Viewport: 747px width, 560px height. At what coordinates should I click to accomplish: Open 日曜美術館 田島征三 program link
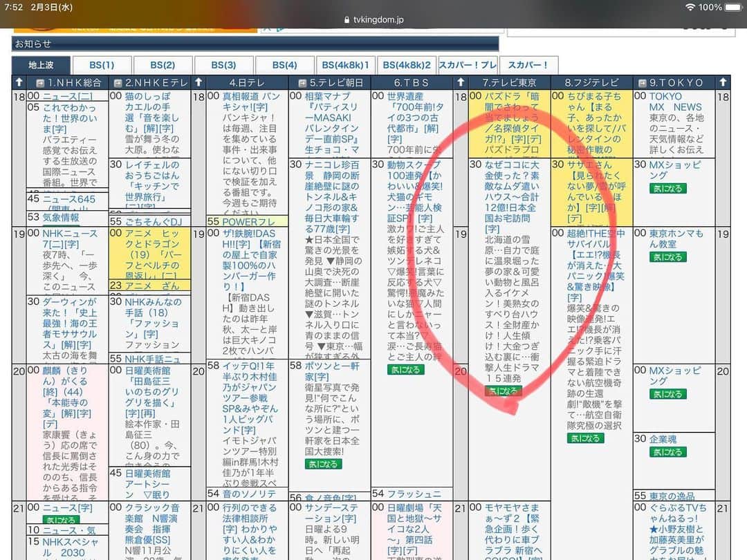click(x=151, y=392)
